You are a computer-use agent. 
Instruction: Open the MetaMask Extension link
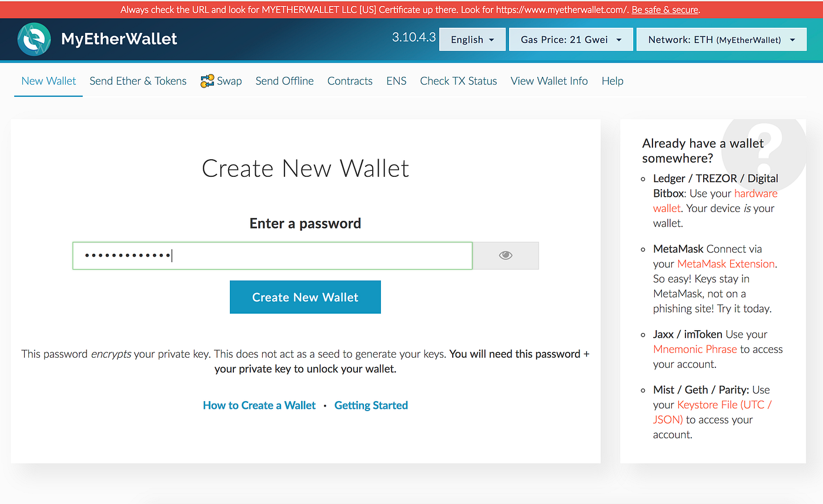click(x=726, y=264)
